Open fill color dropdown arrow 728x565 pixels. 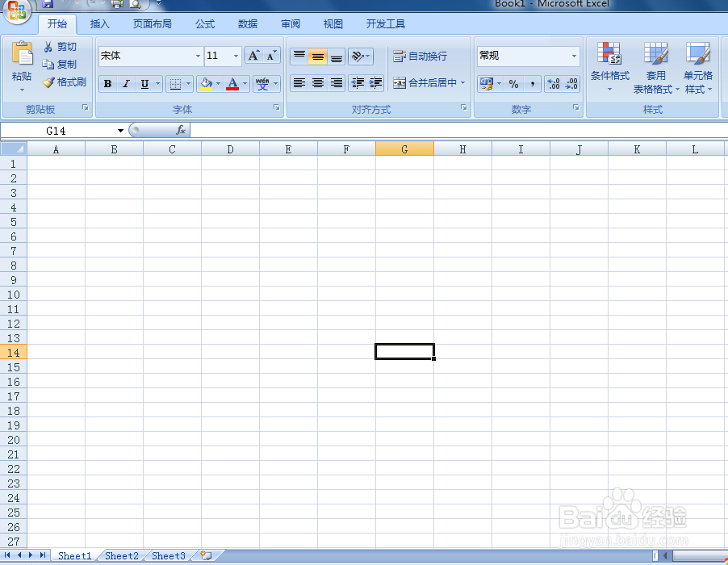pos(218,84)
